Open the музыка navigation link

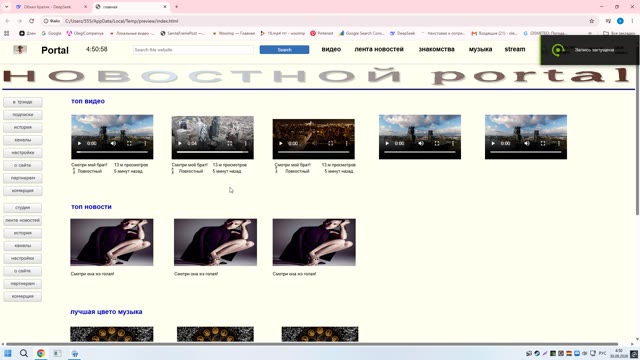click(x=480, y=49)
